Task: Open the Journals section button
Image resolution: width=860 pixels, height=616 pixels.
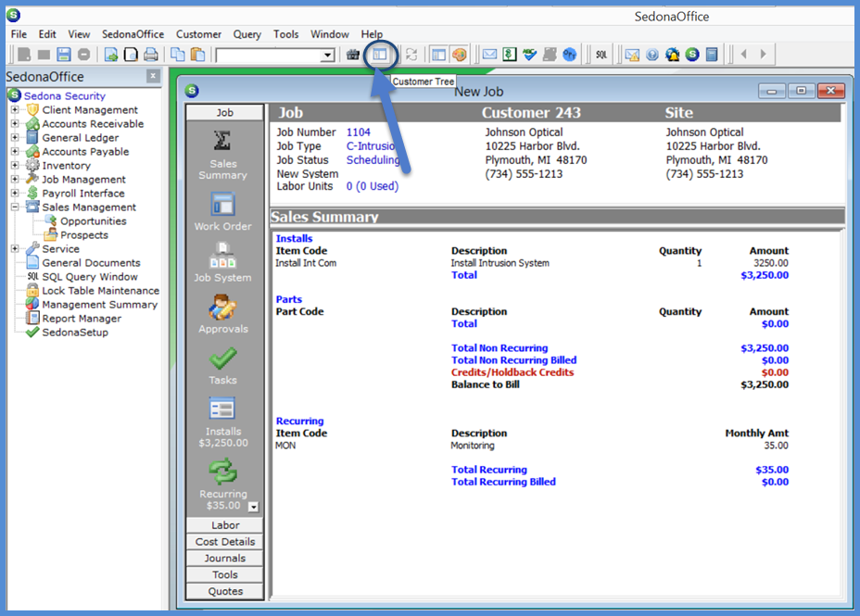Action: pos(225,558)
